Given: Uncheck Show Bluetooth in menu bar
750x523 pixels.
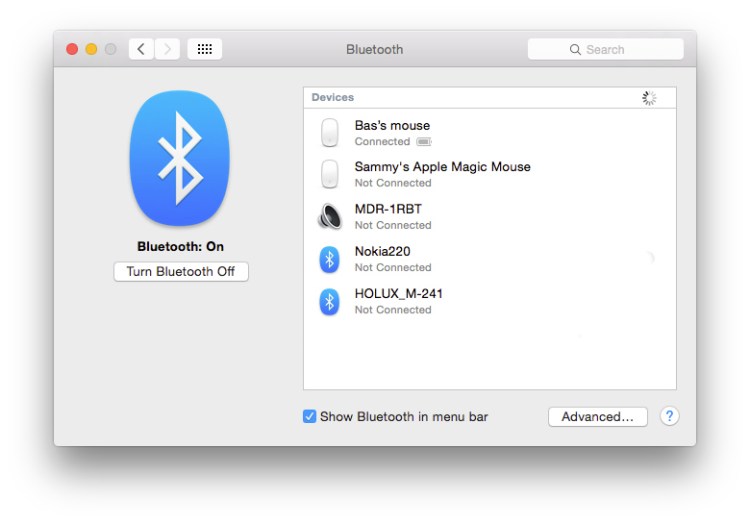Looking at the screenshot, I should [x=309, y=416].
